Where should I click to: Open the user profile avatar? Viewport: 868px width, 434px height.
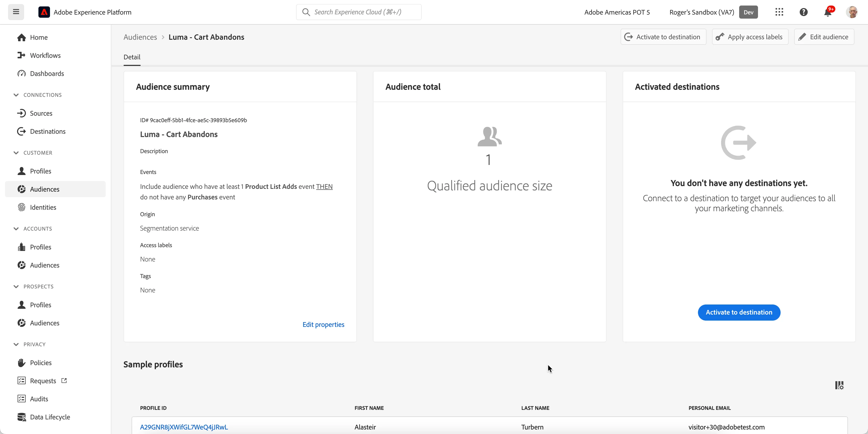[x=852, y=12]
